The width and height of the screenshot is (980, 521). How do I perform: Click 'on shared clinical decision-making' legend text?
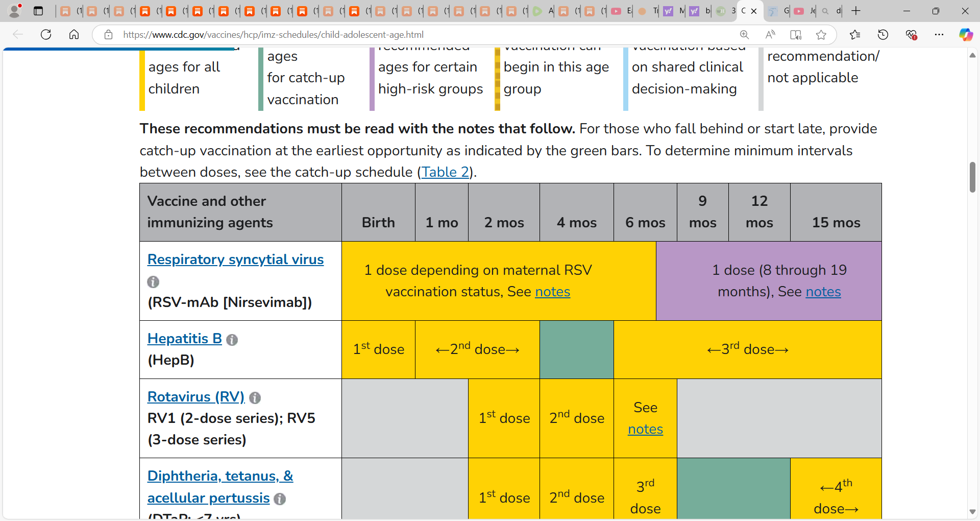[x=687, y=78]
